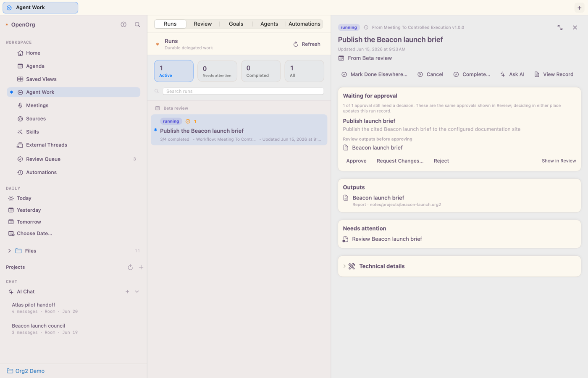Image resolution: width=588 pixels, height=378 pixels.
Task: Open the Org2 Demo workspace folder
Action: click(x=26, y=371)
